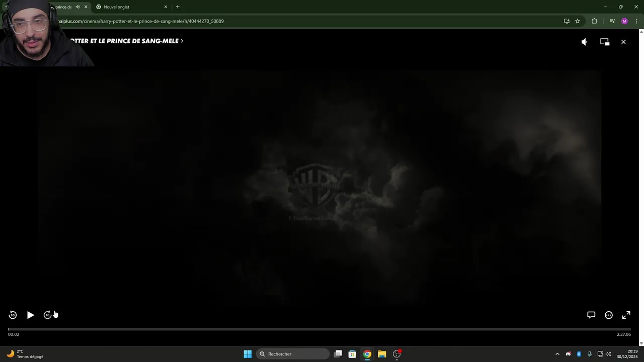Open the subtitles and audio menu

(591, 315)
